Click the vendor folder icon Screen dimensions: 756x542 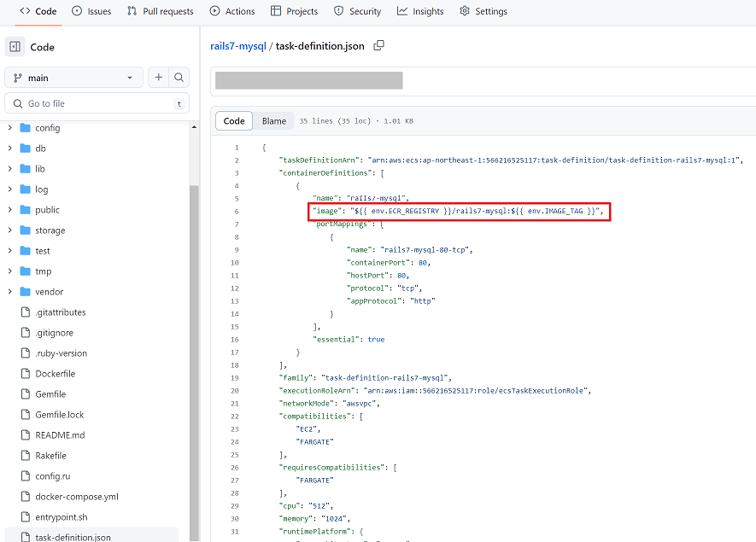[25, 291]
